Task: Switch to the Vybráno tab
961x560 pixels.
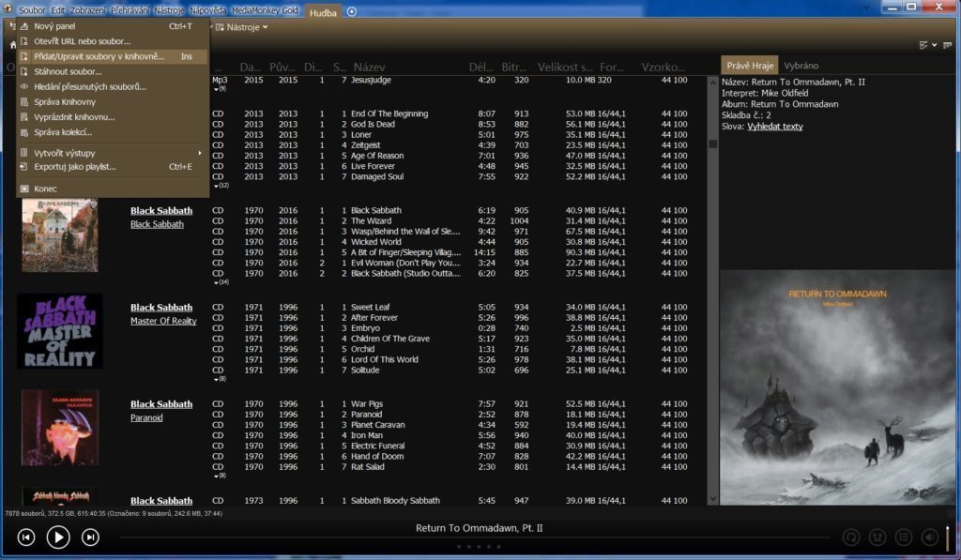Action: (801, 66)
